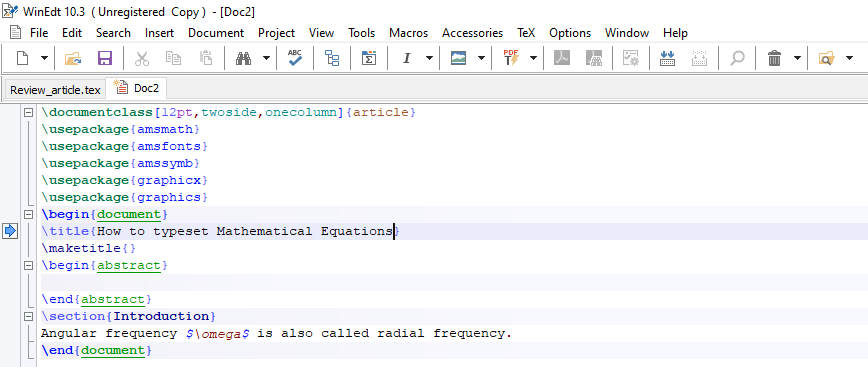Image resolution: width=868 pixels, height=367 pixels.
Task: Open the document tree structure icon
Action: [x=332, y=58]
